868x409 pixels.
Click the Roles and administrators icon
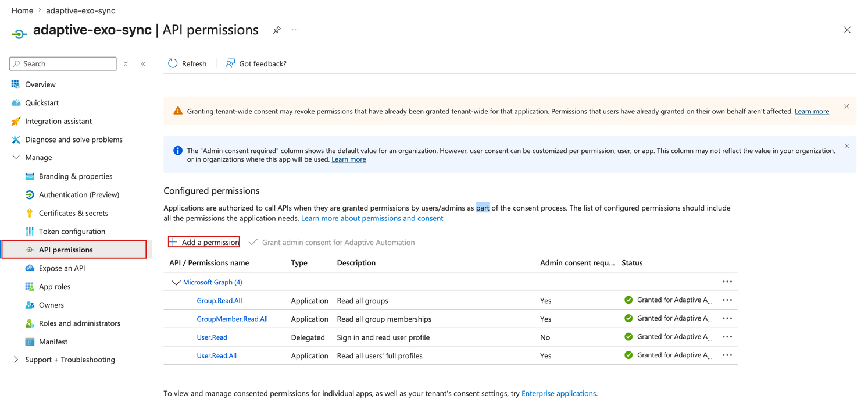click(30, 323)
